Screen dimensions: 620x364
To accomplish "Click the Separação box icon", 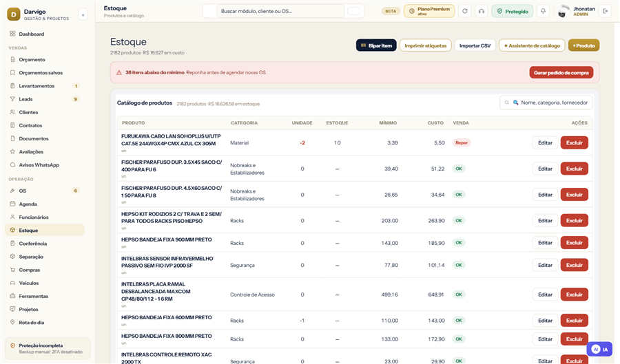I will tap(12, 257).
